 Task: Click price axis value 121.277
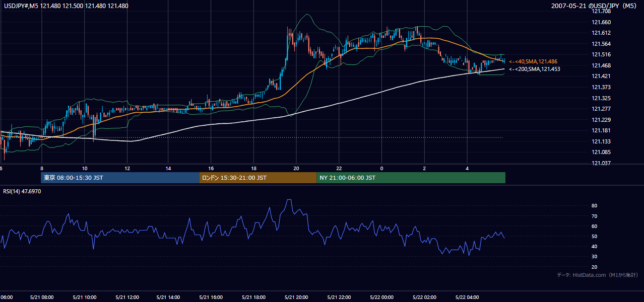pyautogui.click(x=602, y=109)
